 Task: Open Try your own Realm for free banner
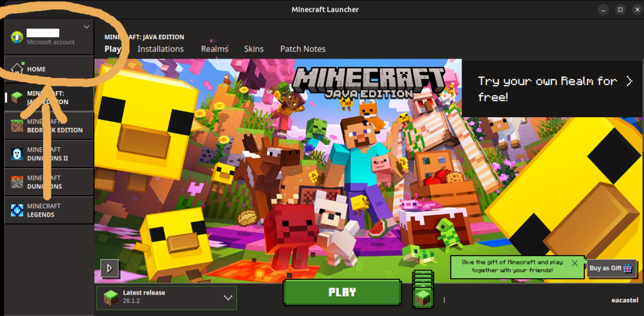click(x=552, y=89)
